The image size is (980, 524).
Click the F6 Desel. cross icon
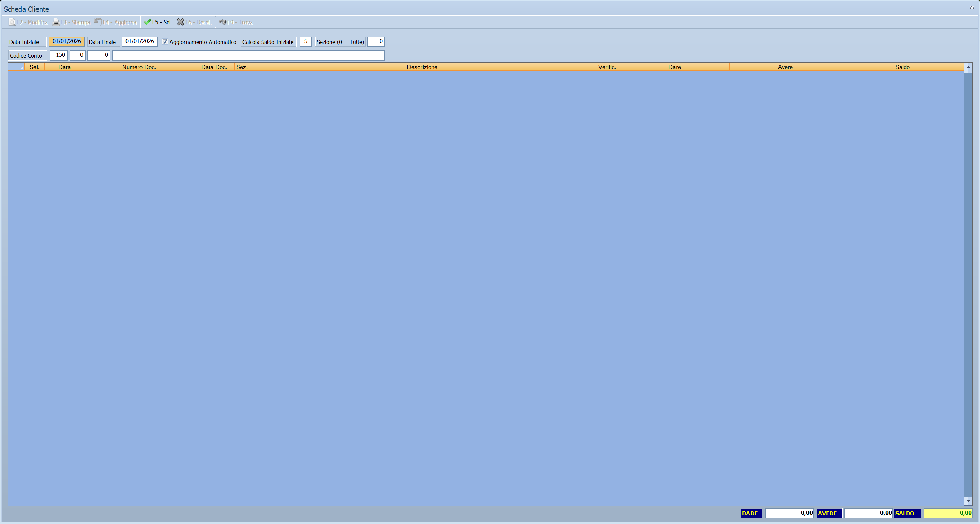(181, 22)
